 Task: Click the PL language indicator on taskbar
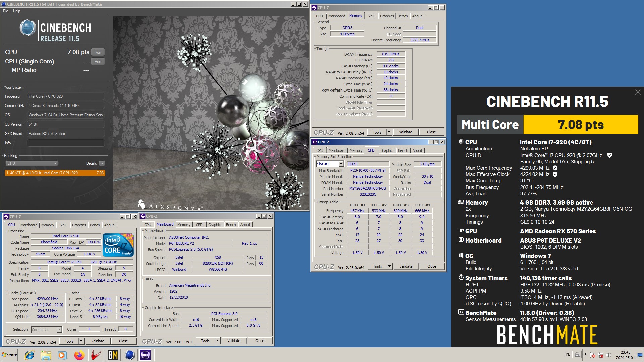click(568, 354)
